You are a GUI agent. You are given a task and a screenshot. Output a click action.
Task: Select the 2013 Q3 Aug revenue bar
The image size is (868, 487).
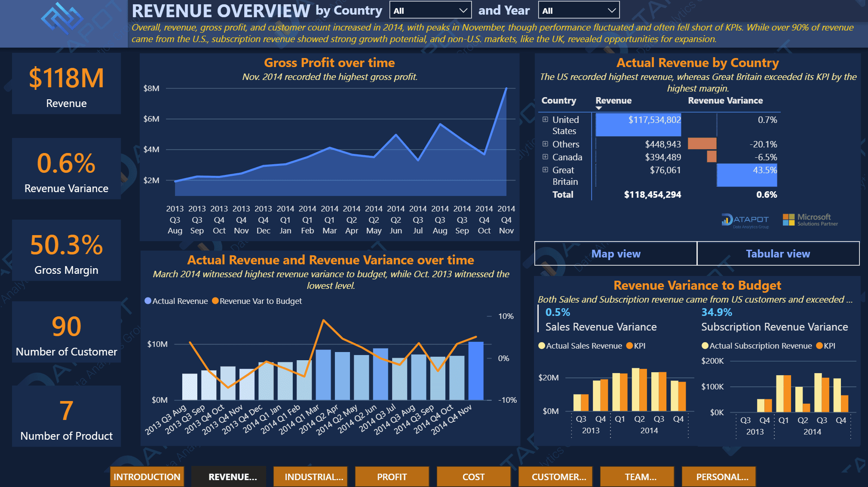click(190, 387)
